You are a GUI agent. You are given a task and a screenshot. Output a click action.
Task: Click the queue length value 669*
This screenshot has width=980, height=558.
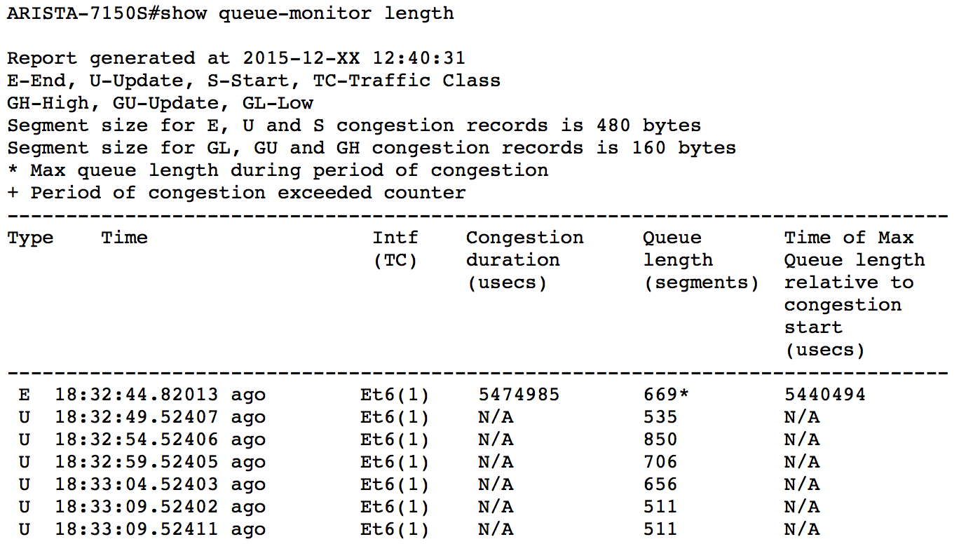[x=666, y=395]
